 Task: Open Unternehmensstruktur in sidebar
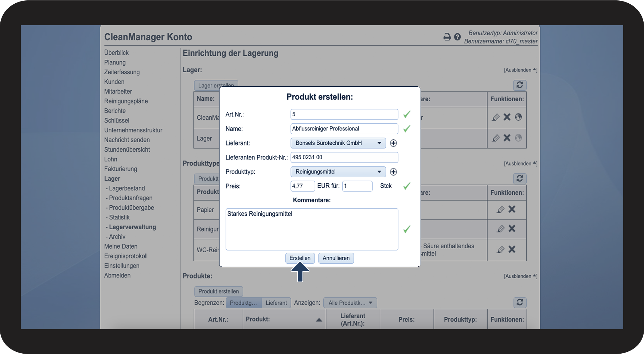click(x=133, y=130)
